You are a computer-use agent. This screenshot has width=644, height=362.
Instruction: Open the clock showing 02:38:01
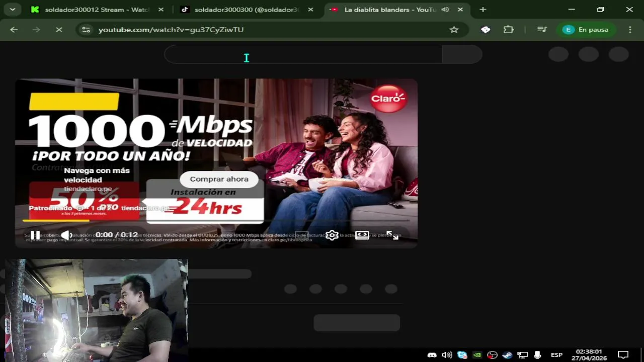click(x=589, y=355)
